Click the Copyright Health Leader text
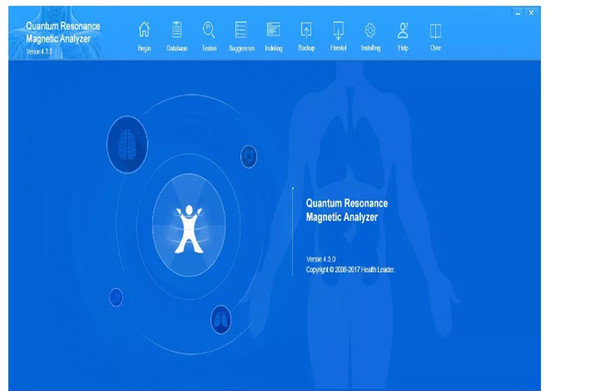The image size is (600, 391). [x=350, y=270]
